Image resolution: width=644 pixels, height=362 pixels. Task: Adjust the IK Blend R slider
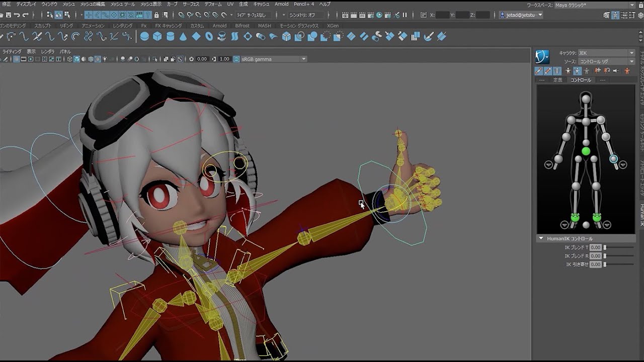[619, 256]
